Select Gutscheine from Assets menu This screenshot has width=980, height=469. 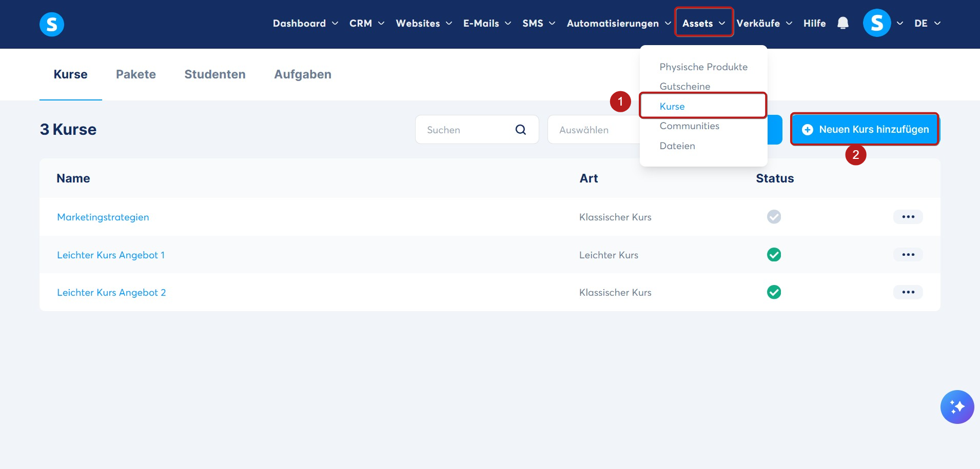coord(684,87)
